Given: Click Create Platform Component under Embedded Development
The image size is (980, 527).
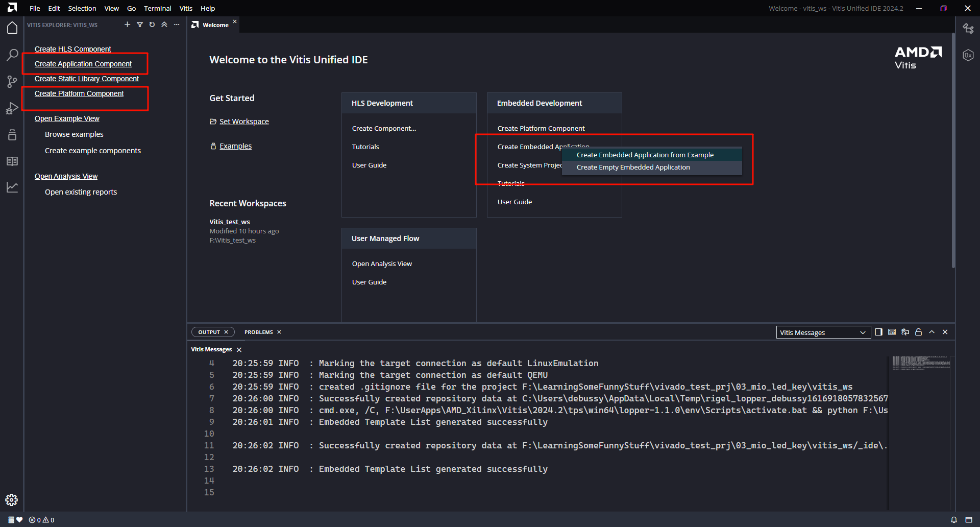Looking at the screenshot, I should [x=541, y=128].
